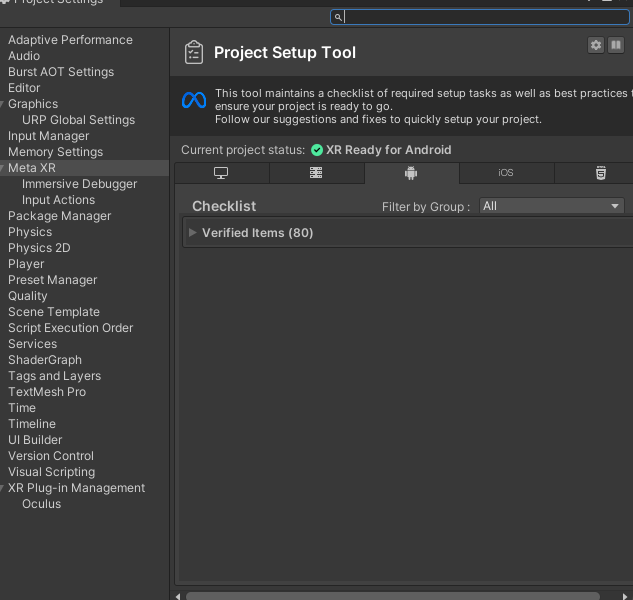The image size is (633, 600).
Task: Select the Android platform tab
Action: pyautogui.click(x=411, y=173)
